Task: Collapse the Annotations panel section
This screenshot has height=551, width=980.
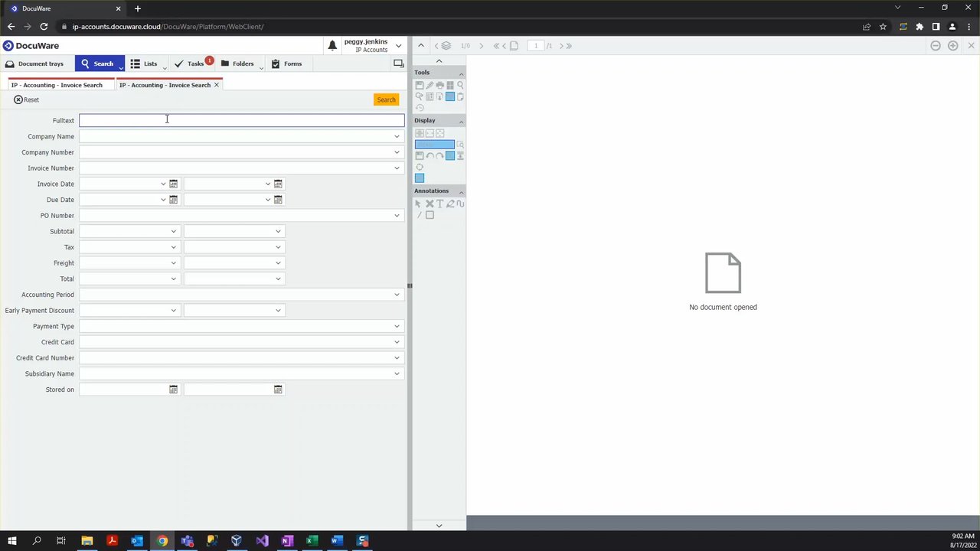Action: (461, 191)
